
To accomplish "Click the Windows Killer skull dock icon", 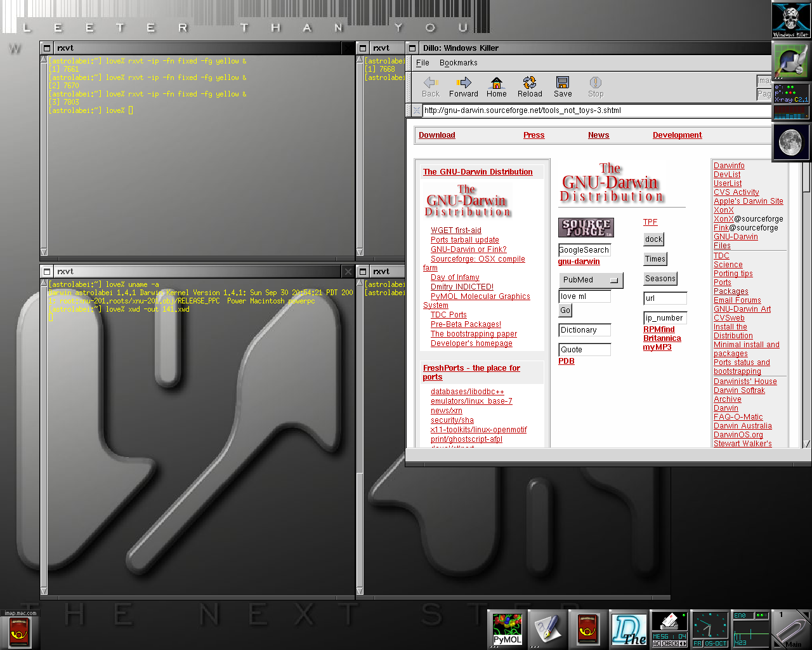I will point(790,20).
